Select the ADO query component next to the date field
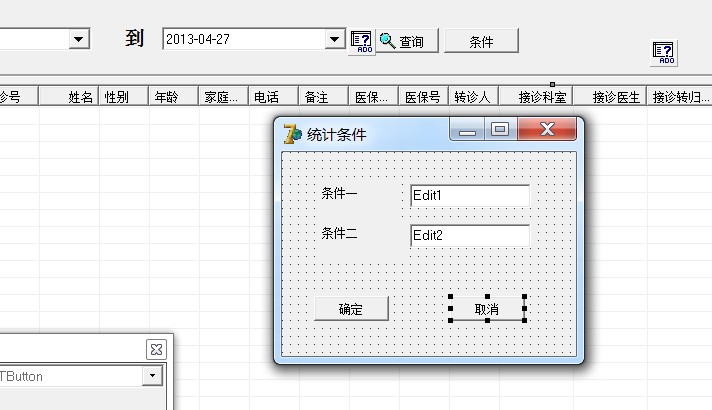Viewport: 712px width, 410px height. tap(361, 42)
